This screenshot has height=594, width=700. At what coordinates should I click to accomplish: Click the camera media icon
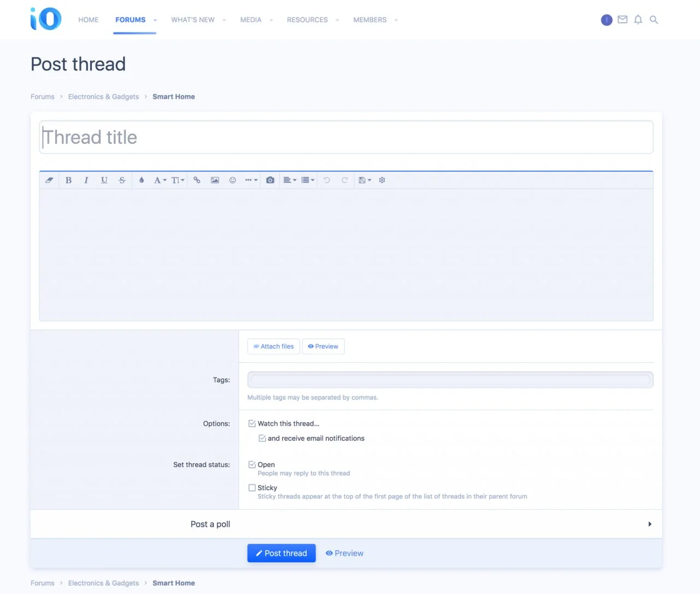pyautogui.click(x=270, y=180)
